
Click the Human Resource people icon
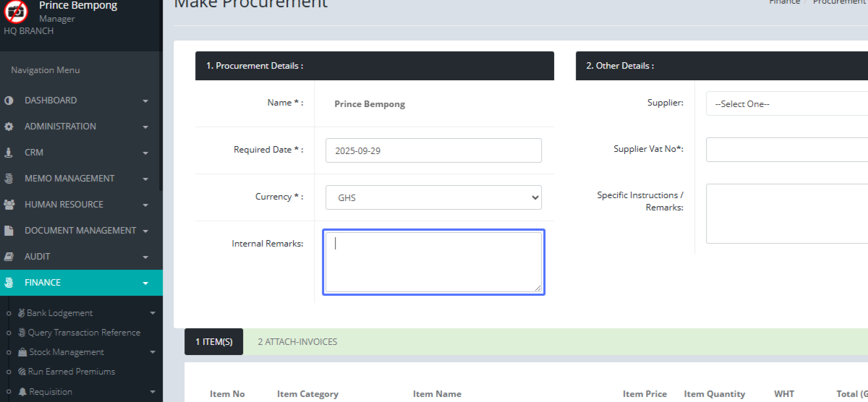point(9,205)
